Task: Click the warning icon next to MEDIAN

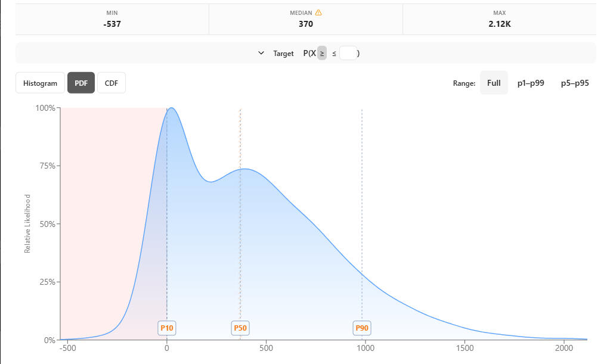Action: [318, 13]
